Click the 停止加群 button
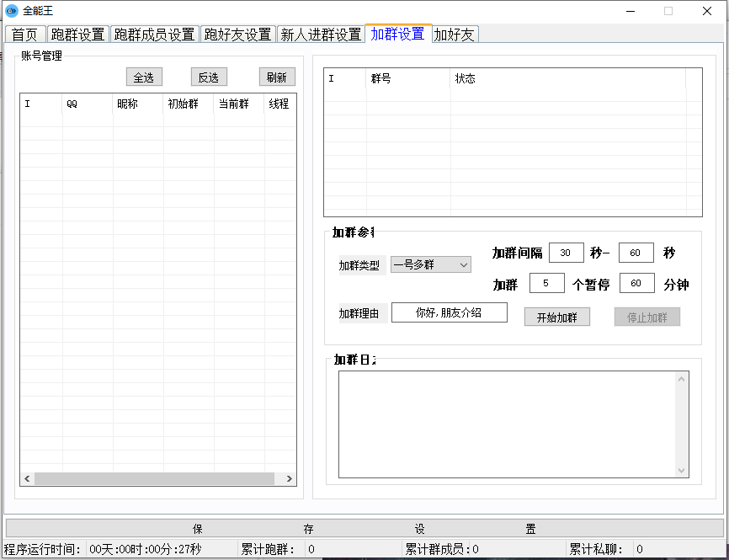Image resolution: width=729 pixels, height=560 pixels. [x=647, y=317]
